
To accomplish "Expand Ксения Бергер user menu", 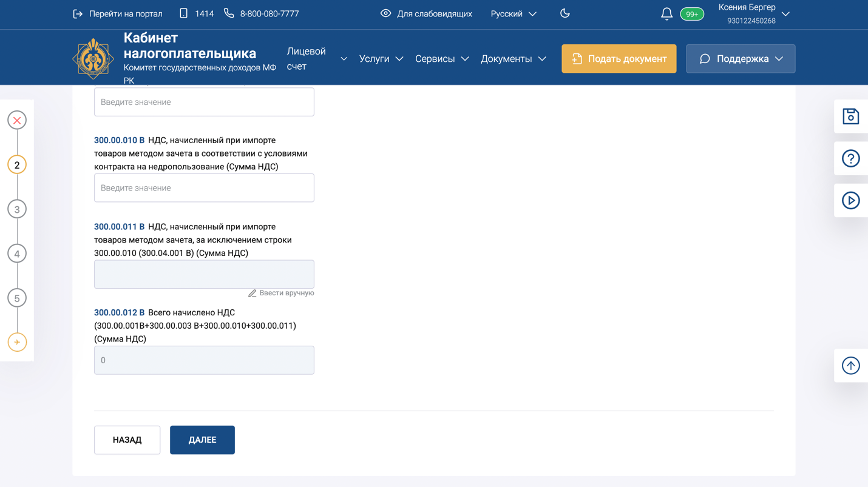I will [753, 13].
